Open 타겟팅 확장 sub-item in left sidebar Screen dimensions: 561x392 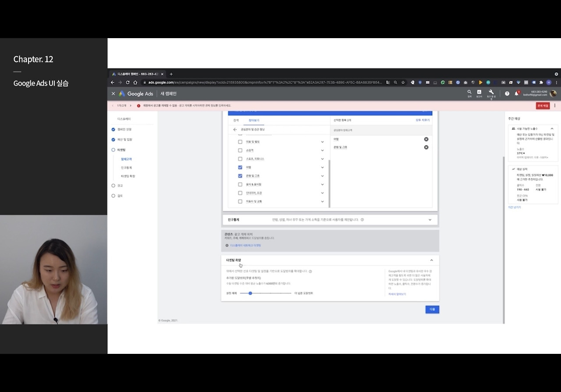(128, 176)
